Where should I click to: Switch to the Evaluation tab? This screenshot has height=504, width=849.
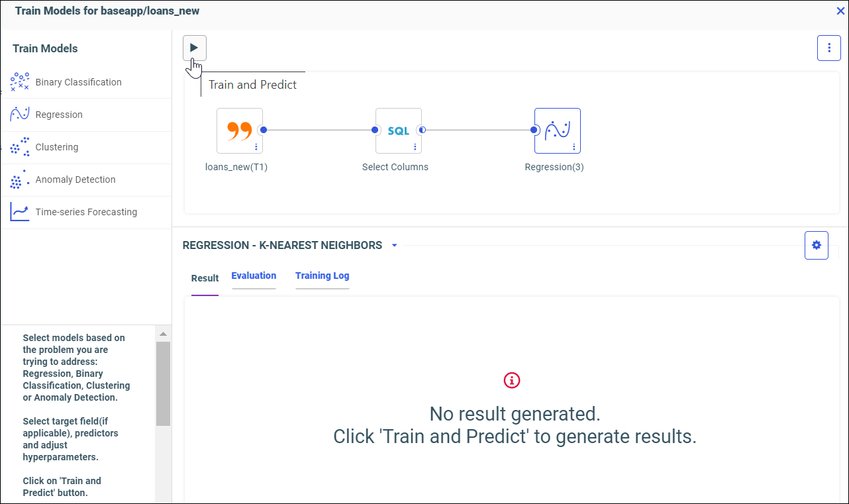pos(254,276)
